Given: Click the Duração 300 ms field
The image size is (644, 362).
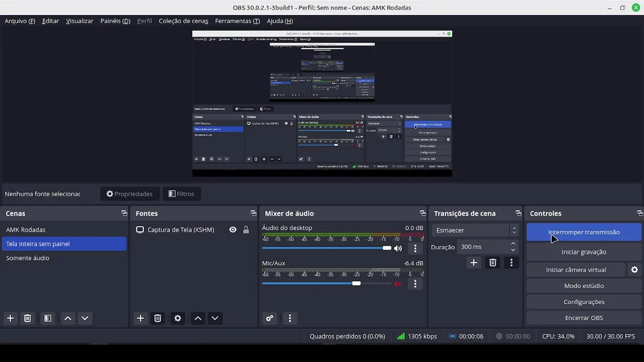Looking at the screenshot, I should click(488, 247).
